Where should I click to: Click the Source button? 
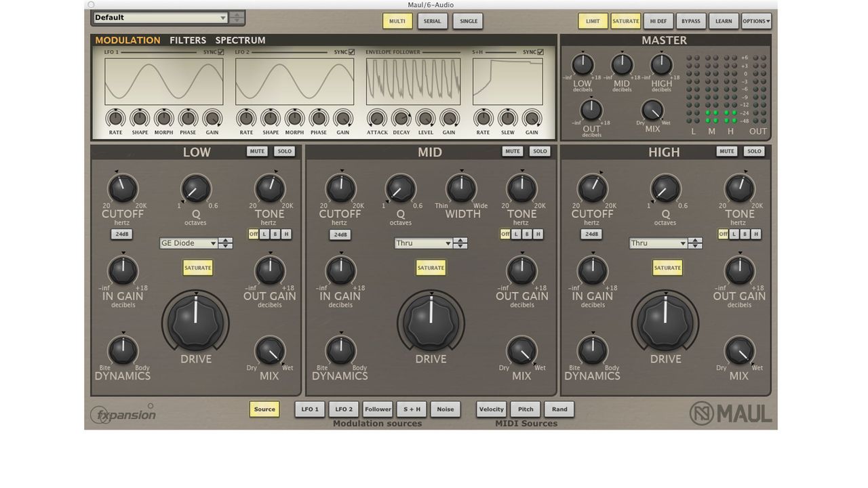pyautogui.click(x=264, y=409)
